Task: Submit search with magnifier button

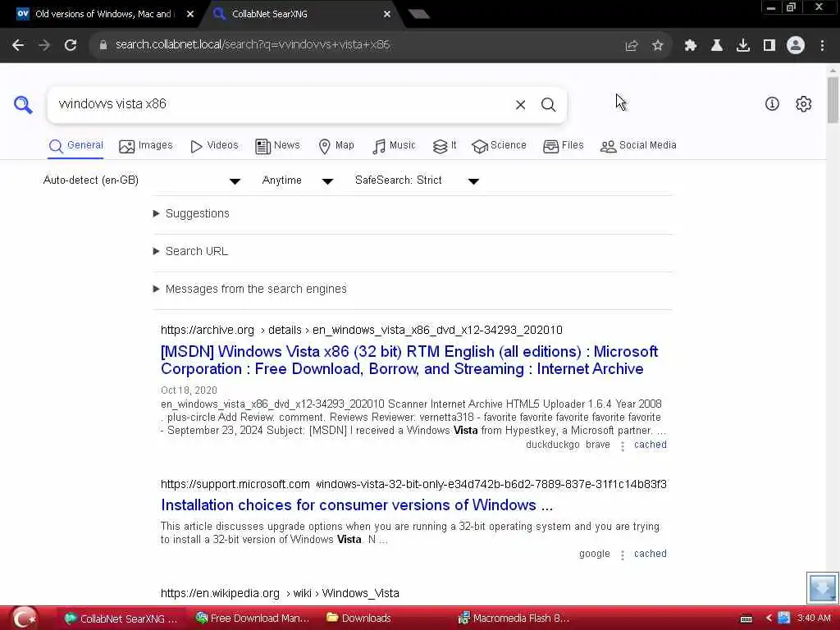Action: pyautogui.click(x=548, y=104)
